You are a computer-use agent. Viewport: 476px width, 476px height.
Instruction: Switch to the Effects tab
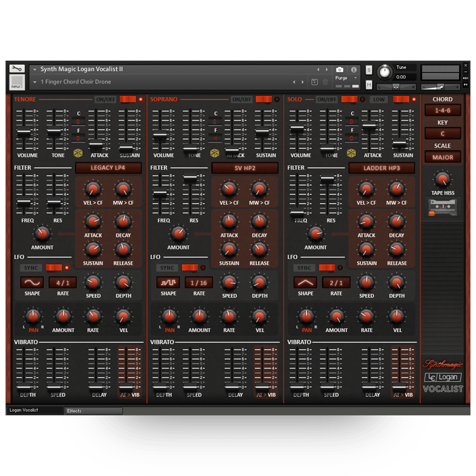(94, 411)
